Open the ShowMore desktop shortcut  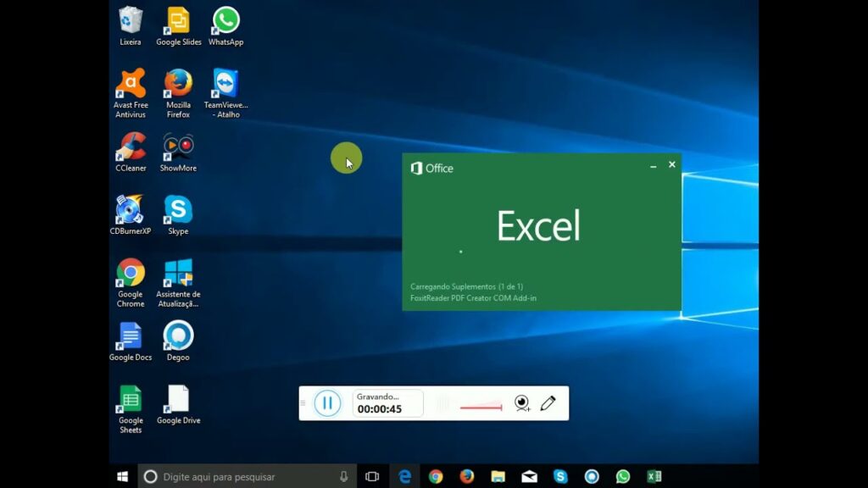click(178, 152)
